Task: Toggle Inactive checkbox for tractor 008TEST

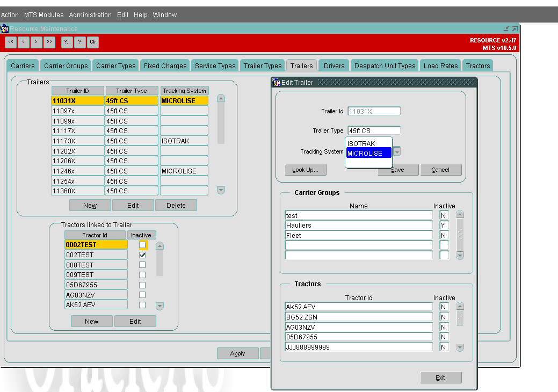Action: coord(142,265)
